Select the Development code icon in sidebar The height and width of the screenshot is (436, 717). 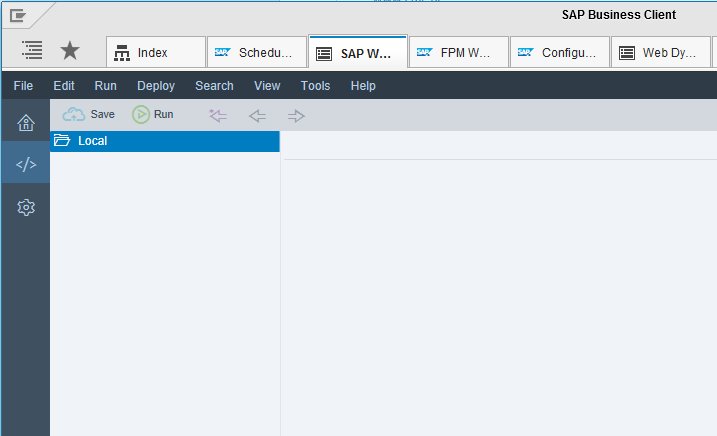click(x=26, y=164)
